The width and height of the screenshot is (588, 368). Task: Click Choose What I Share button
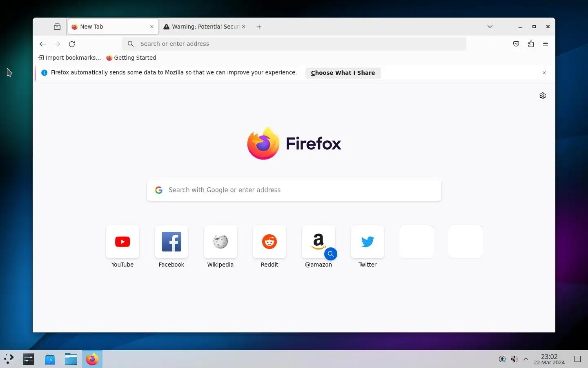pos(343,73)
